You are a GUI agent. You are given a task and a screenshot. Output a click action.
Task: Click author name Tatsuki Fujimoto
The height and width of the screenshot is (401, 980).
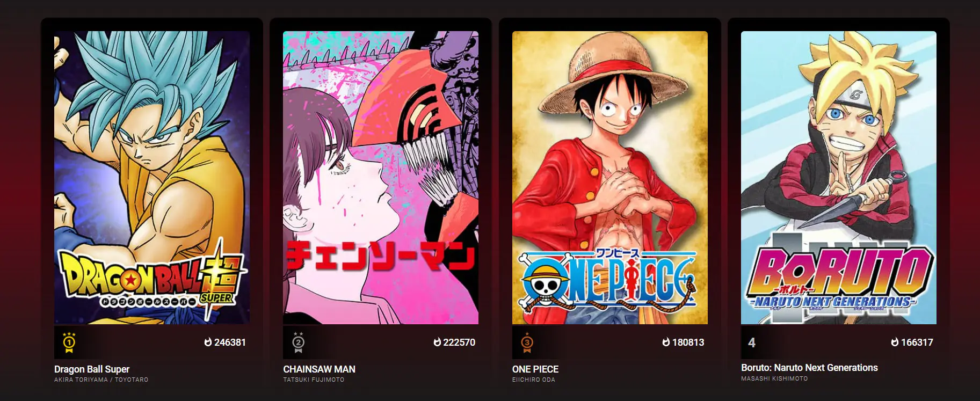[x=314, y=380]
